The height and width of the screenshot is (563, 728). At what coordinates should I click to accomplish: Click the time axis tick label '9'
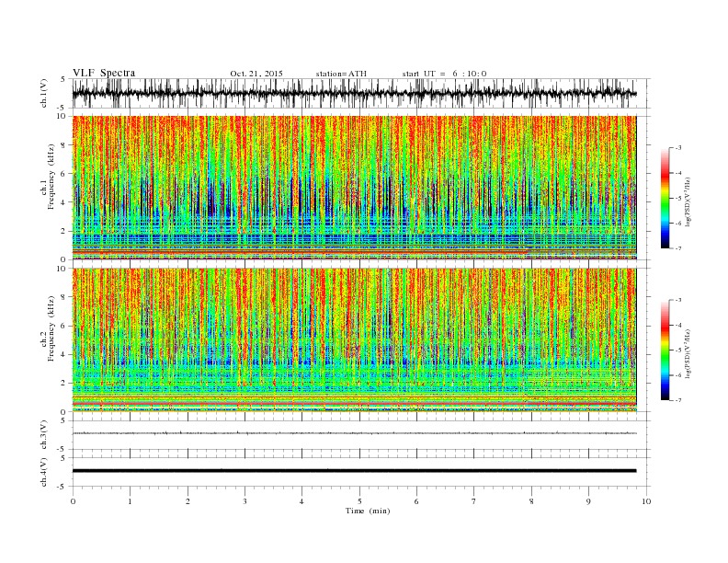click(588, 501)
